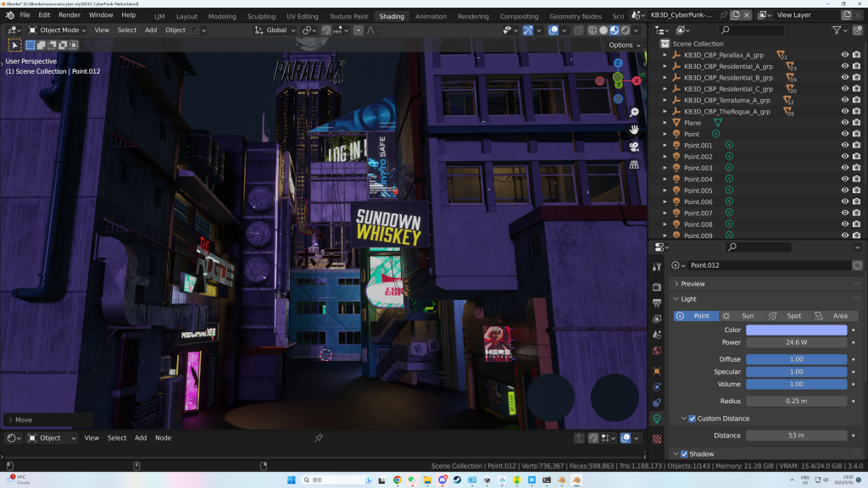Set light type to Area
868x488 pixels.
tap(834, 316)
